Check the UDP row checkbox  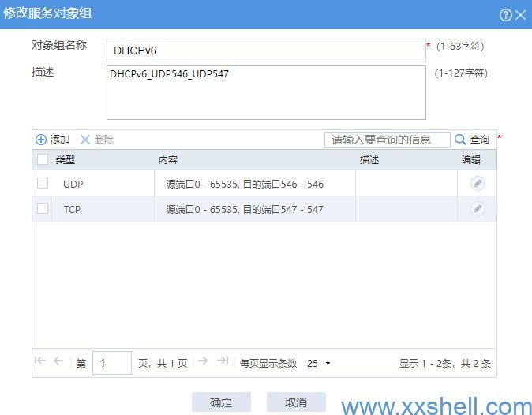pyautogui.click(x=43, y=184)
